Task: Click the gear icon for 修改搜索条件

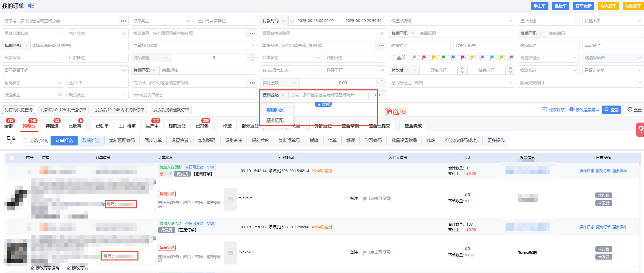Action: 571,110
